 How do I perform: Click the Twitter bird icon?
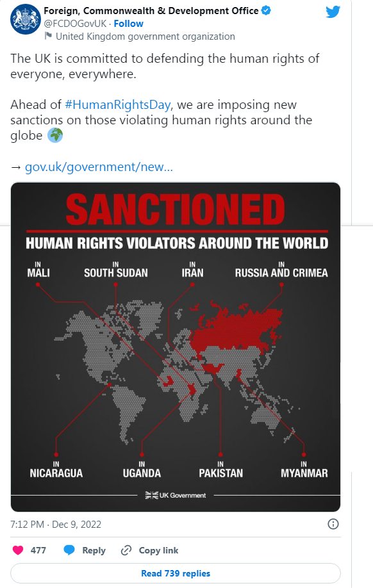(x=333, y=12)
